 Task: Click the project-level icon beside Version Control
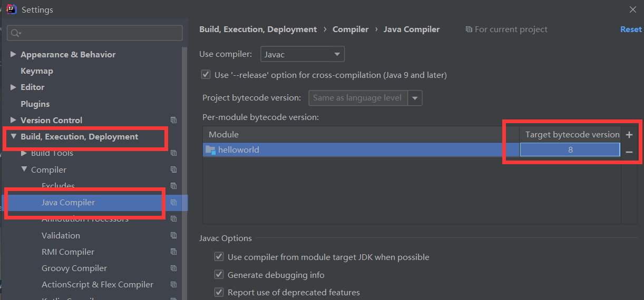pos(173,121)
